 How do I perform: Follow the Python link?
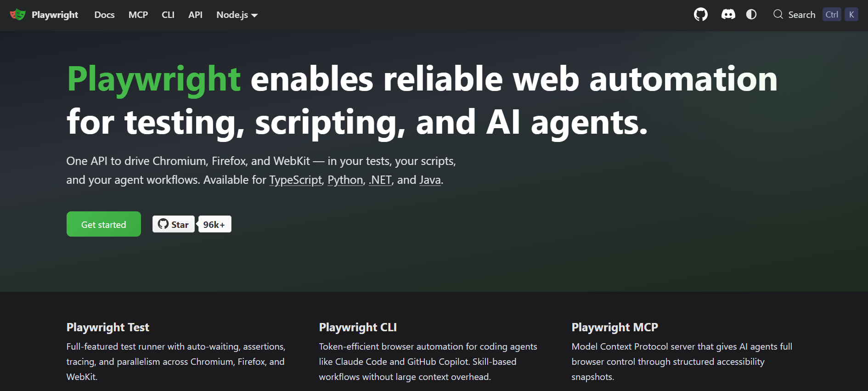click(x=345, y=180)
